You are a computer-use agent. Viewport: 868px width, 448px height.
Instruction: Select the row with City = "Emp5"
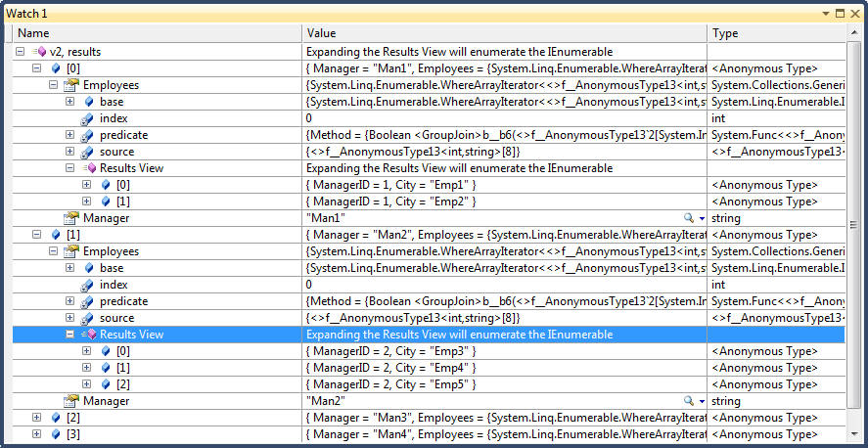pyautogui.click(x=391, y=384)
